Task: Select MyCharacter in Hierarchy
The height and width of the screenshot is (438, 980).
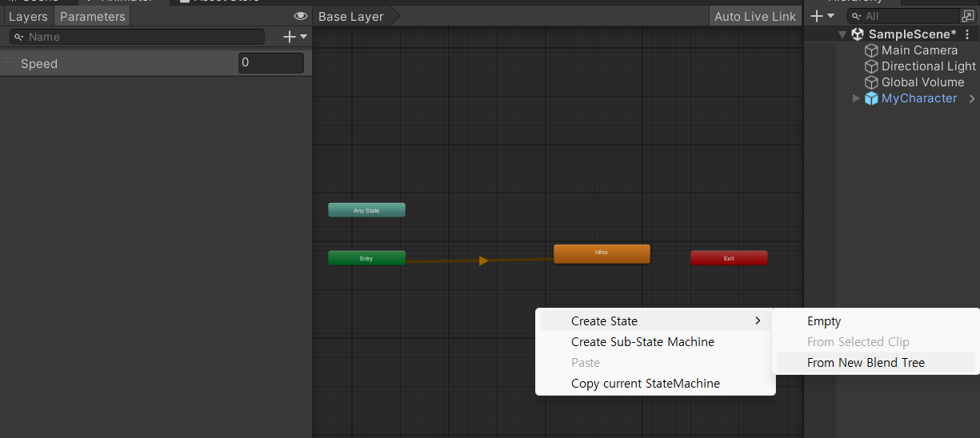Action: click(x=919, y=98)
